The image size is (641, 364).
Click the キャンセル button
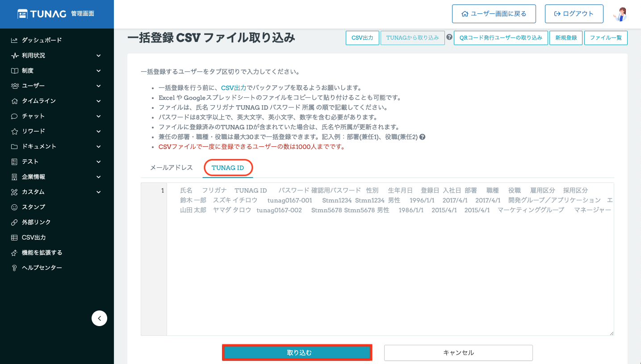coord(458,352)
